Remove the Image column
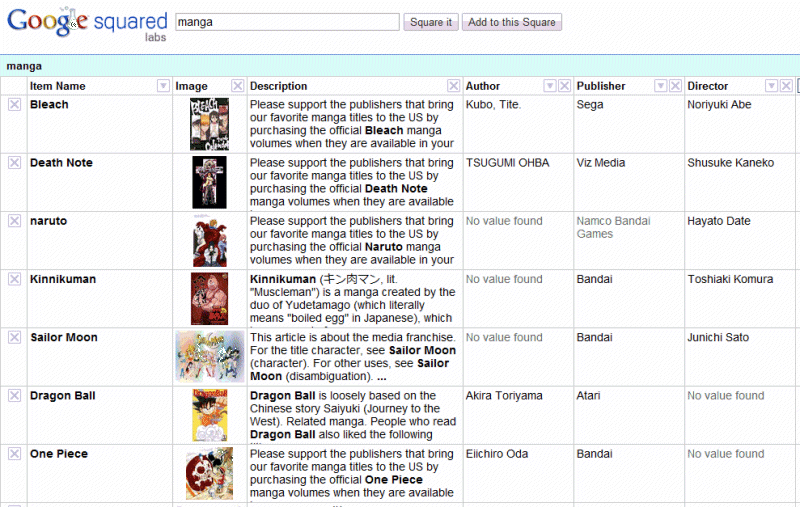Screen dimensions: 800x507 (237, 86)
